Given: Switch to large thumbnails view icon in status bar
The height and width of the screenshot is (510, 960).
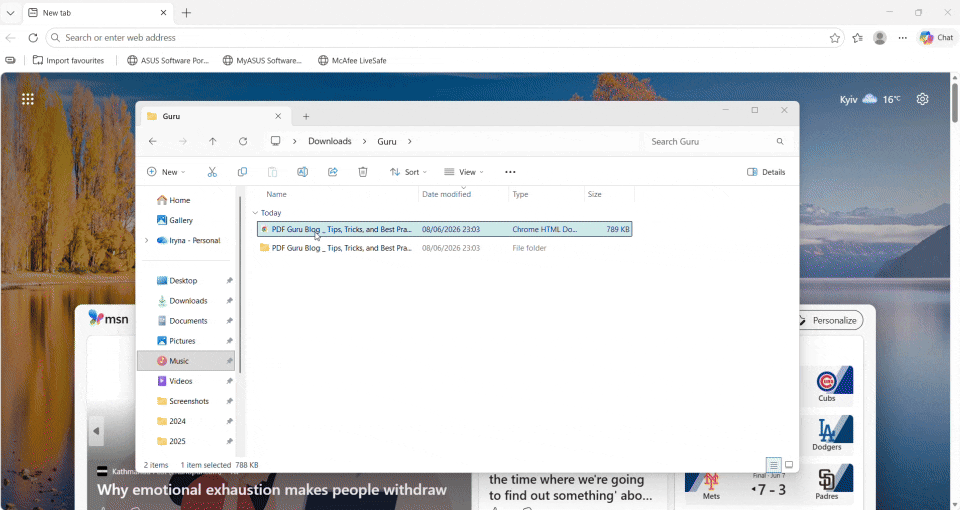Looking at the screenshot, I should (x=789, y=465).
